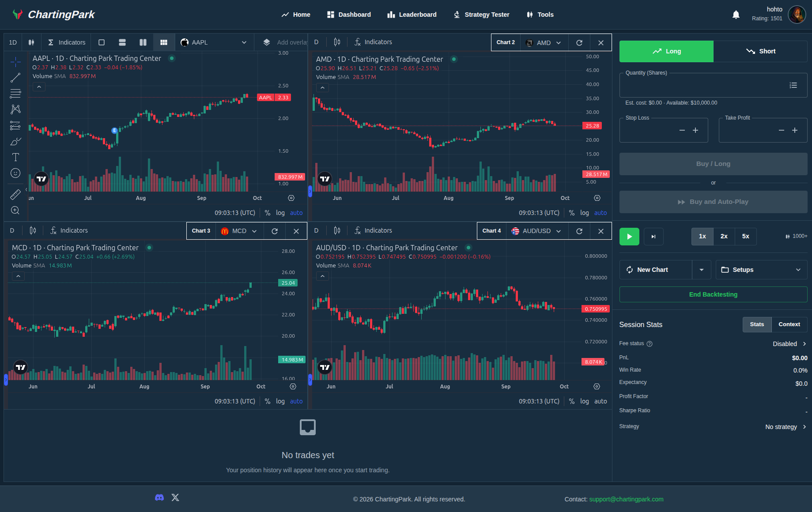Open the Dashboard page

pyautogui.click(x=349, y=15)
